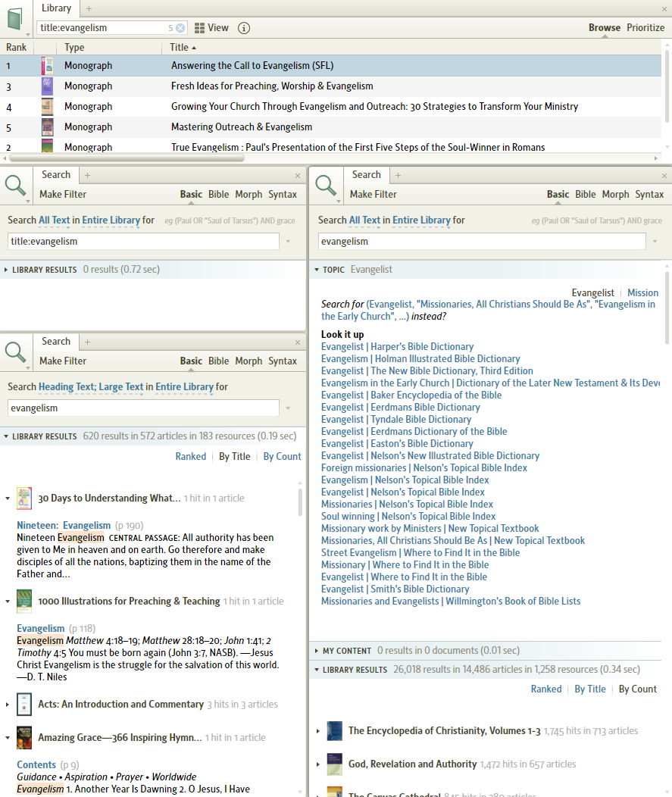Collapse the Amazing Grace result
The image size is (672, 797).
8,738
